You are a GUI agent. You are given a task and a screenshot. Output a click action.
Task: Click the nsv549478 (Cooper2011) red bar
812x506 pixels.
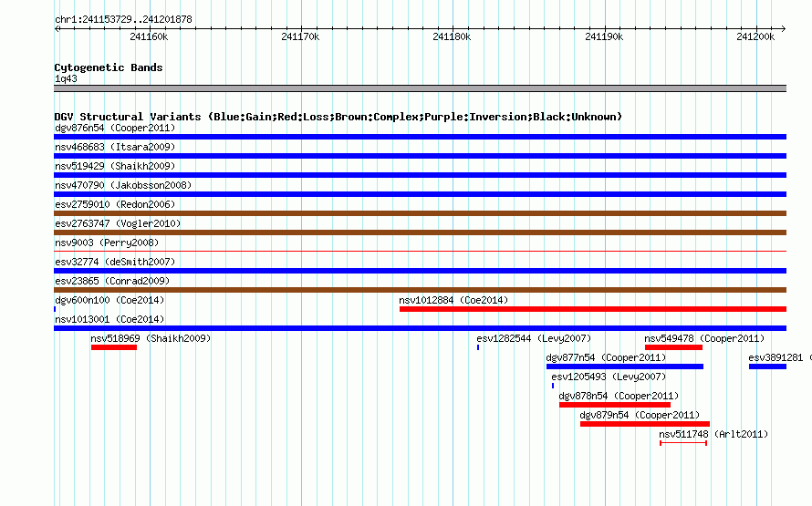673,347
